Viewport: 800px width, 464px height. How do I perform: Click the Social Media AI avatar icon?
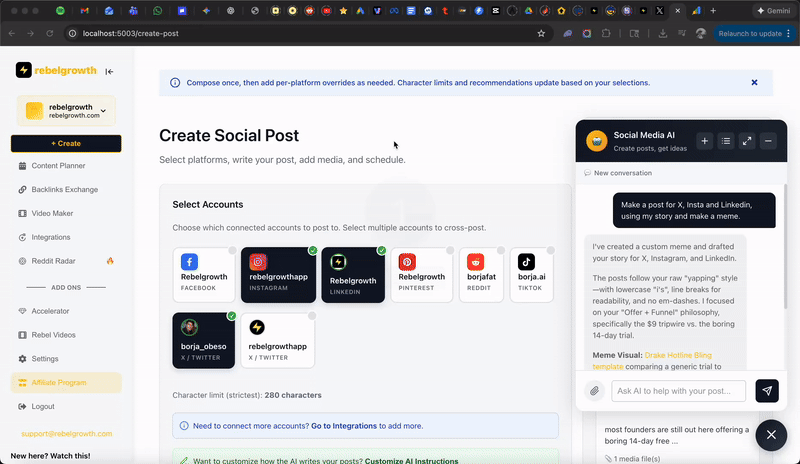(x=596, y=141)
